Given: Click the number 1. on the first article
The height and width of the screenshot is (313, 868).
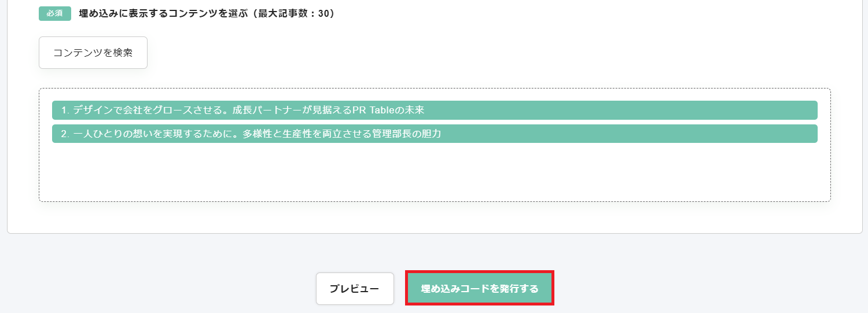Looking at the screenshot, I should coord(65,110).
